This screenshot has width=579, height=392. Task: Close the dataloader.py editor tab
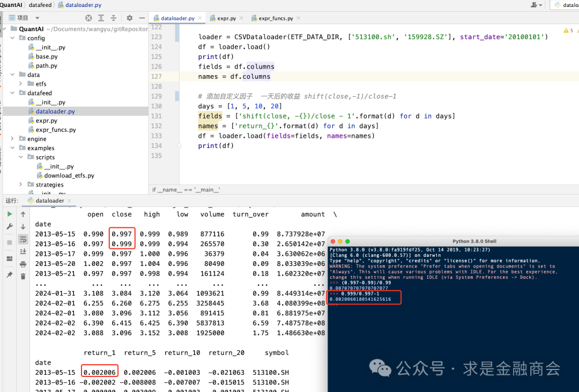(x=200, y=18)
